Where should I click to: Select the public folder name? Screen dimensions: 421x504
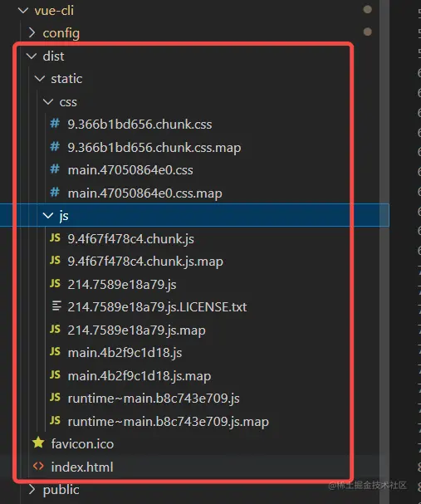tap(61, 490)
